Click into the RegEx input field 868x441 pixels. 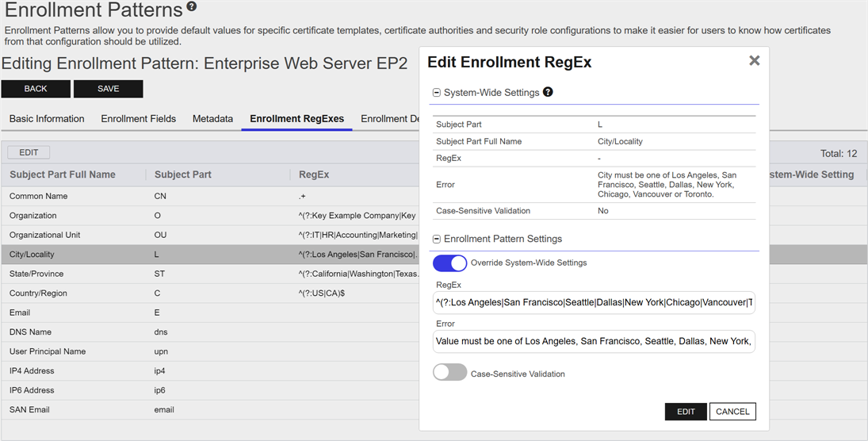(594, 302)
